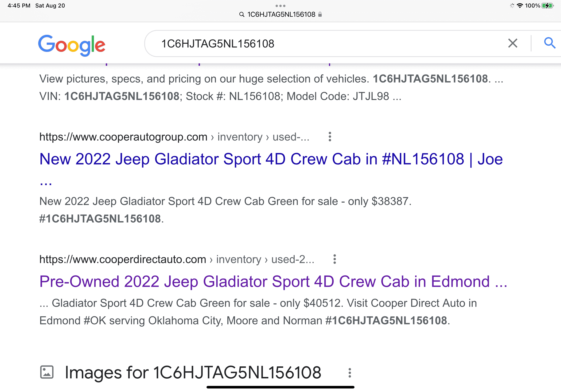The height and width of the screenshot is (392, 561).
Task: Click 'Sat Aug 20' date in status bar
Action: pyautogui.click(x=50, y=6)
